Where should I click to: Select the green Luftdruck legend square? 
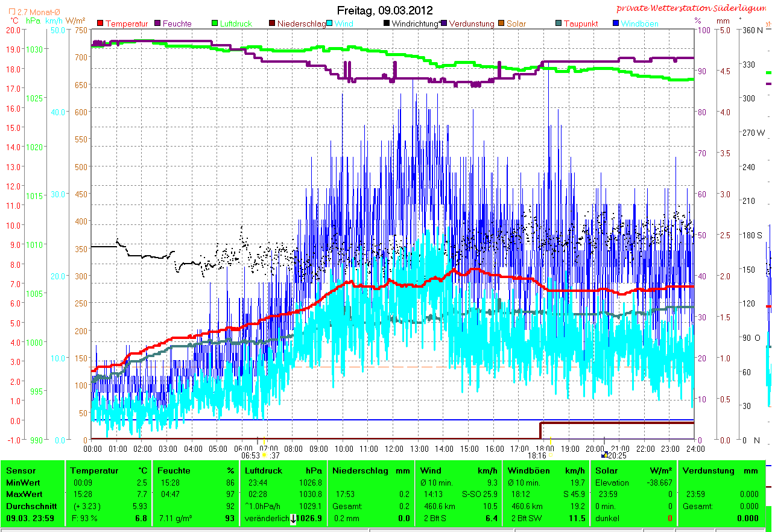click(x=215, y=24)
